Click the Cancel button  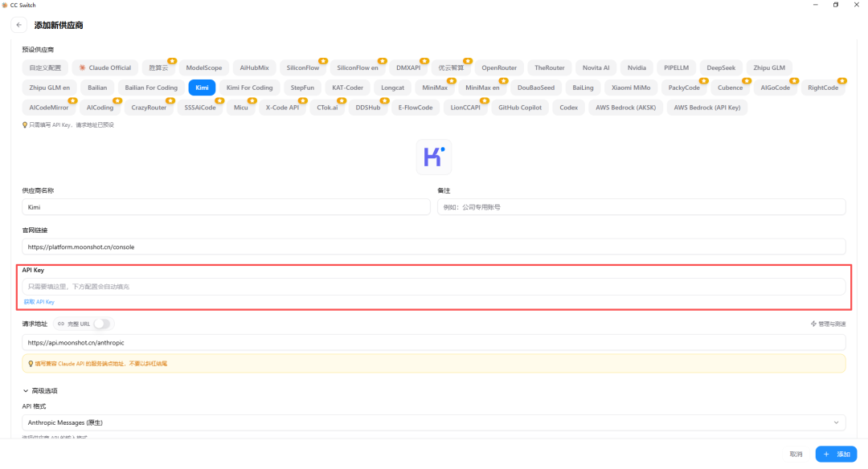tap(796, 454)
